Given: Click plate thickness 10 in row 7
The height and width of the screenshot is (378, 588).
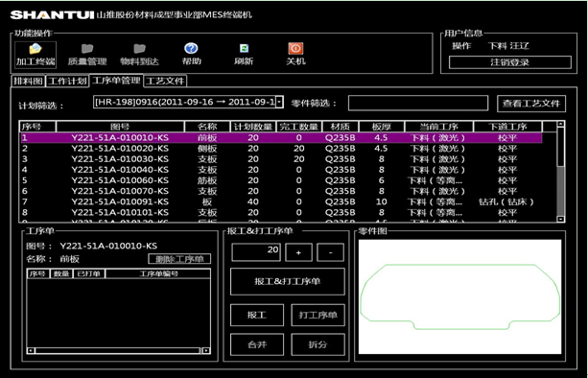Looking at the screenshot, I should (382, 201).
